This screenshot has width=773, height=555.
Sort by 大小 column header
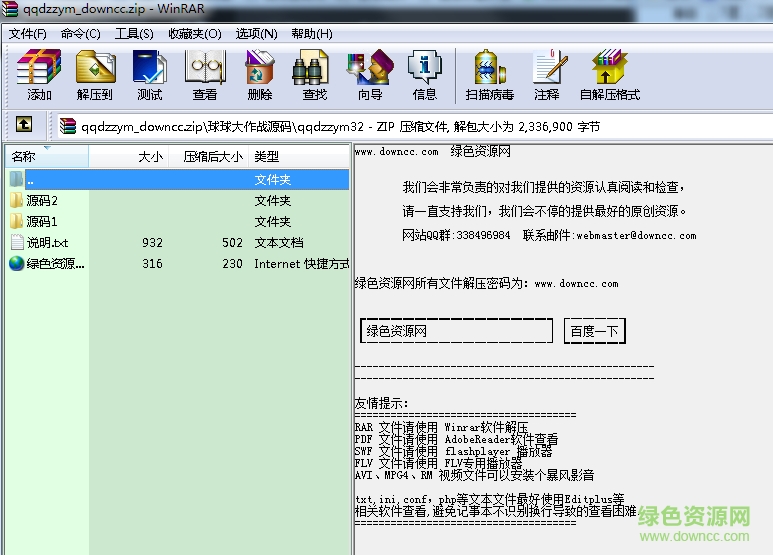(x=129, y=157)
